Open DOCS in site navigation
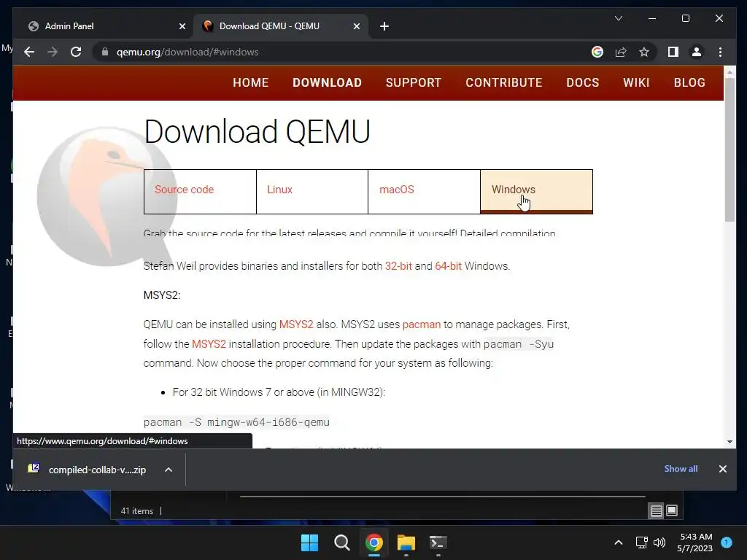The width and height of the screenshot is (747, 560). (x=583, y=82)
